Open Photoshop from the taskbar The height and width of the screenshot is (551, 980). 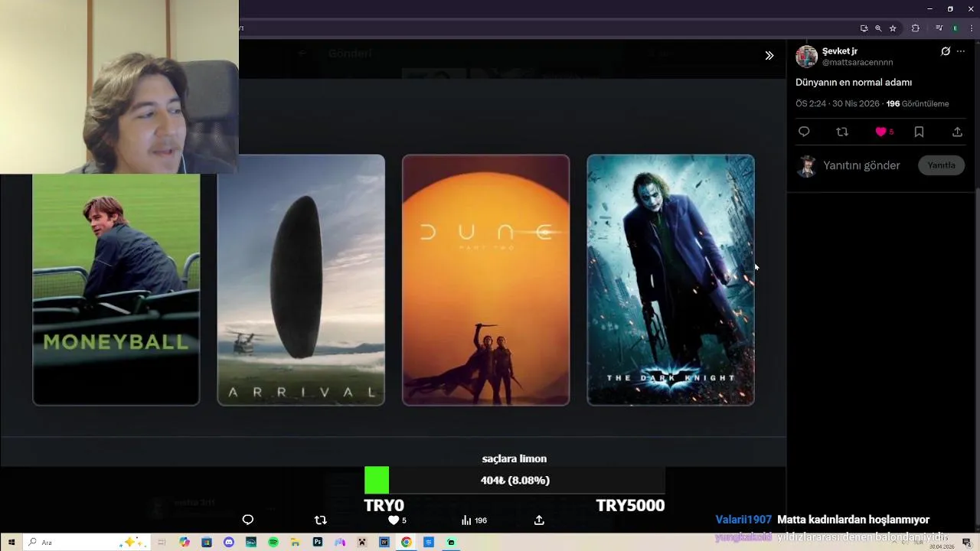tap(318, 542)
